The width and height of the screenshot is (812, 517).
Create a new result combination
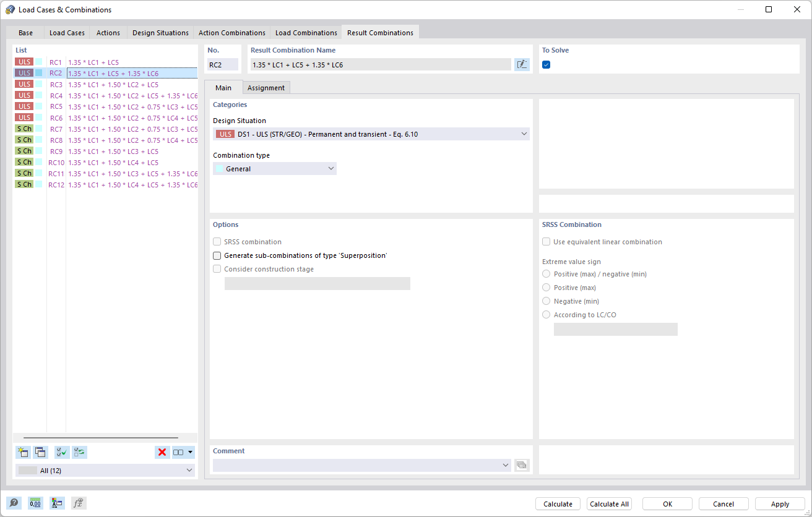(x=23, y=452)
